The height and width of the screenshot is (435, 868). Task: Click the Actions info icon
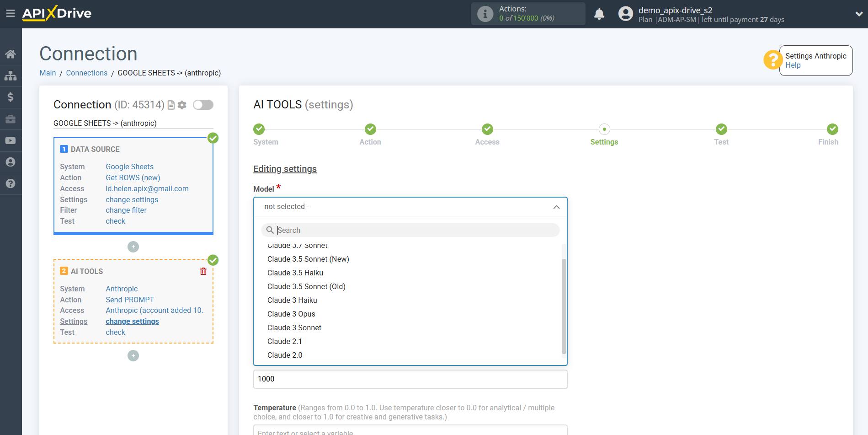pyautogui.click(x=485, y=14)
